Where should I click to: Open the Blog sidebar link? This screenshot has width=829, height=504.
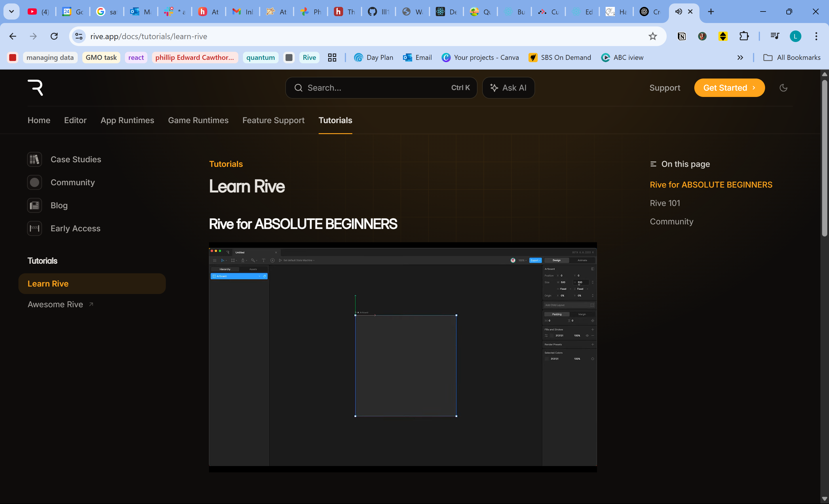click(59, 205)
